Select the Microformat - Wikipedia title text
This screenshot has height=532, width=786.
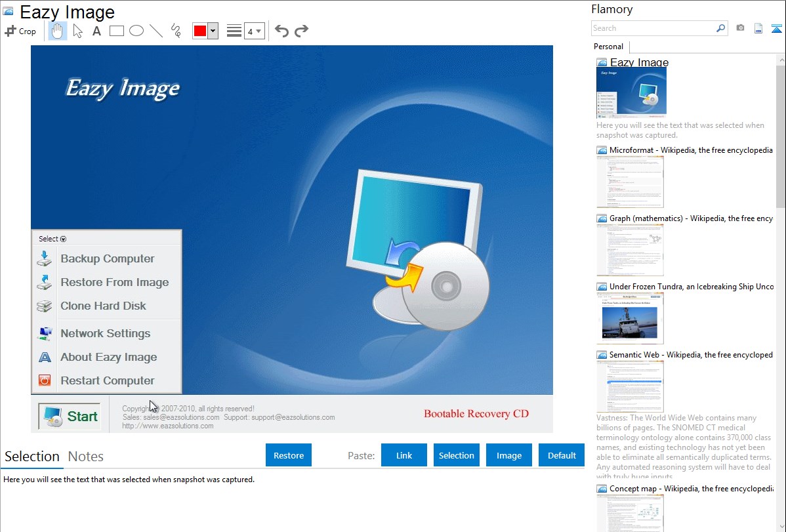click(691, 150)
